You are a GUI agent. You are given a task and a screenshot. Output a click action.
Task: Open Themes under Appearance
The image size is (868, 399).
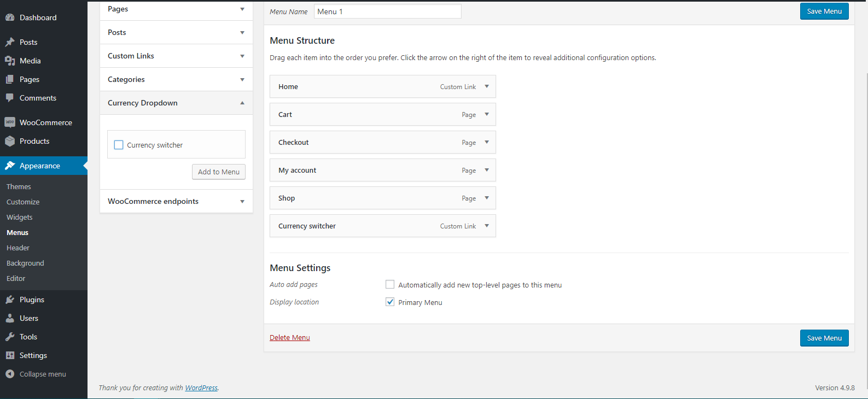(19, 186)
